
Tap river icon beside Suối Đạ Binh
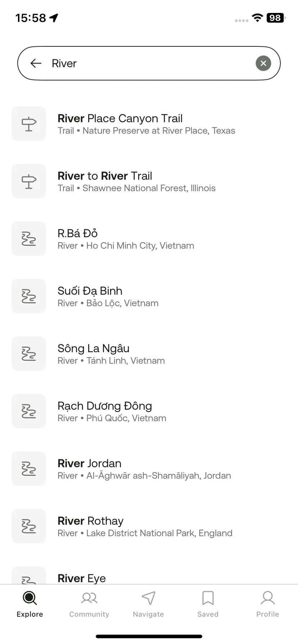click(29, 296)
